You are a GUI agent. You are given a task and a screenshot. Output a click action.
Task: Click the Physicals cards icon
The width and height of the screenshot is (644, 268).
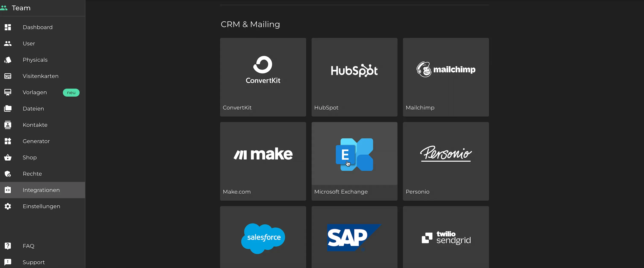pos(8,60)
